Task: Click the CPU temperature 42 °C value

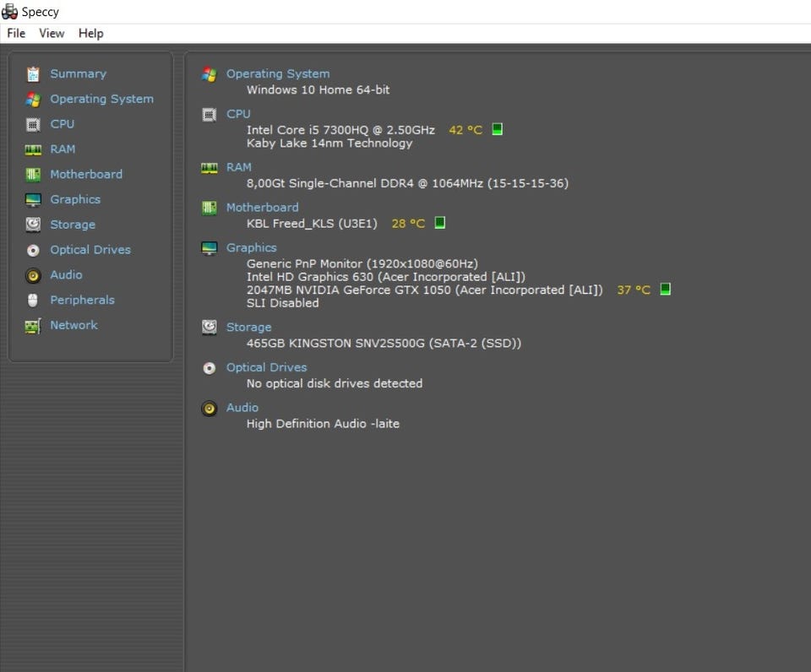Action: pos(465,130)
